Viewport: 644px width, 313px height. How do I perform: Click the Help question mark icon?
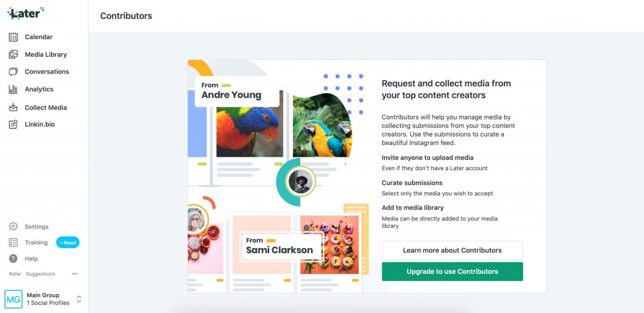[13, 259]
